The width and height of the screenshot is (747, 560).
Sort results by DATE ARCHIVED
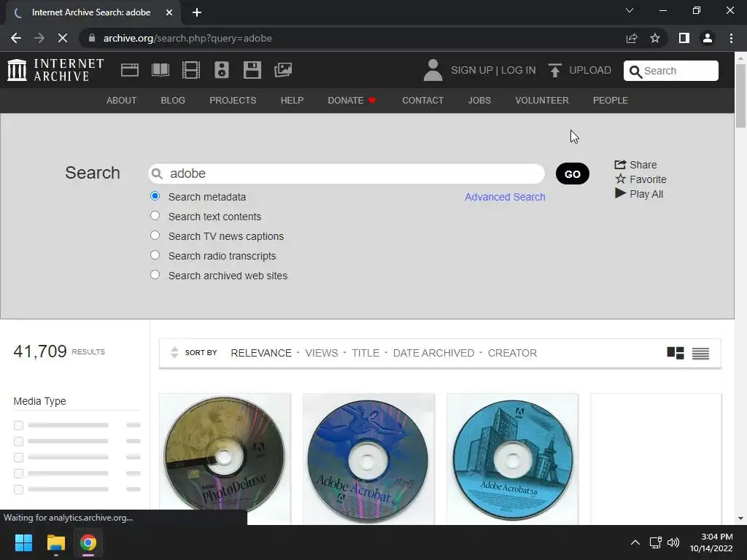pos(433,353)
